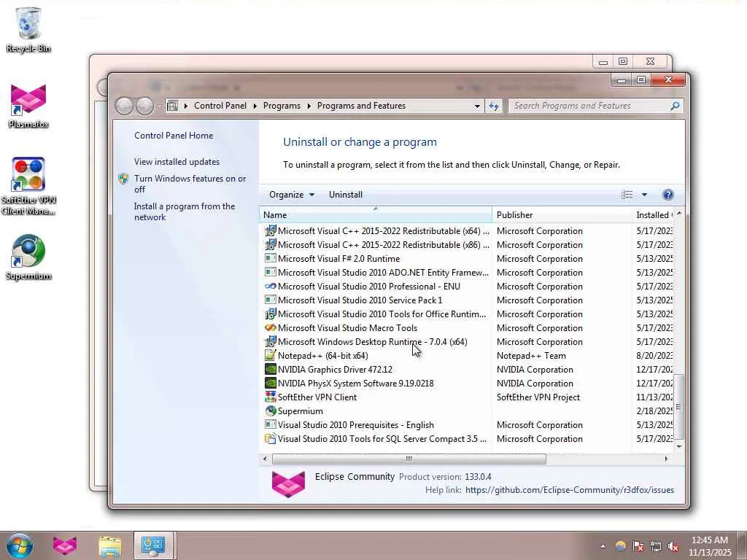Screen dimensions: 747x560
Task: Open SoftEther VPN Client Manager desktop shortcut
Action: click(28, 186)
